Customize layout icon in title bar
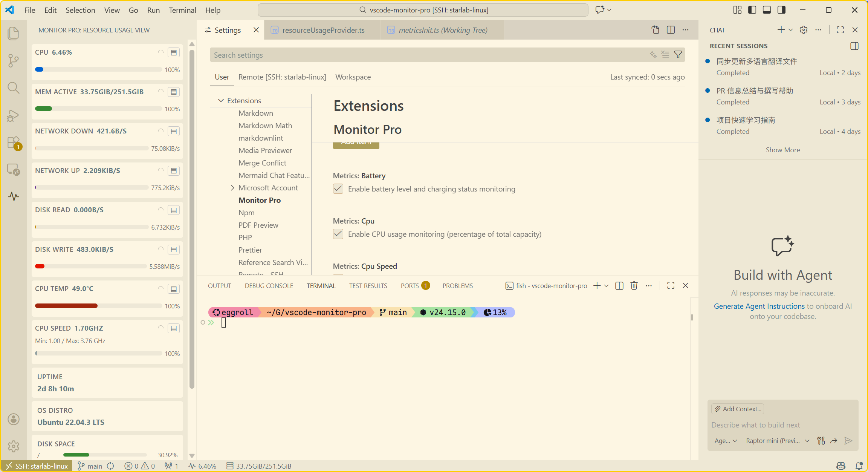Image resolution: width=868 pixels, height=472 pixels. pos(737,10)
